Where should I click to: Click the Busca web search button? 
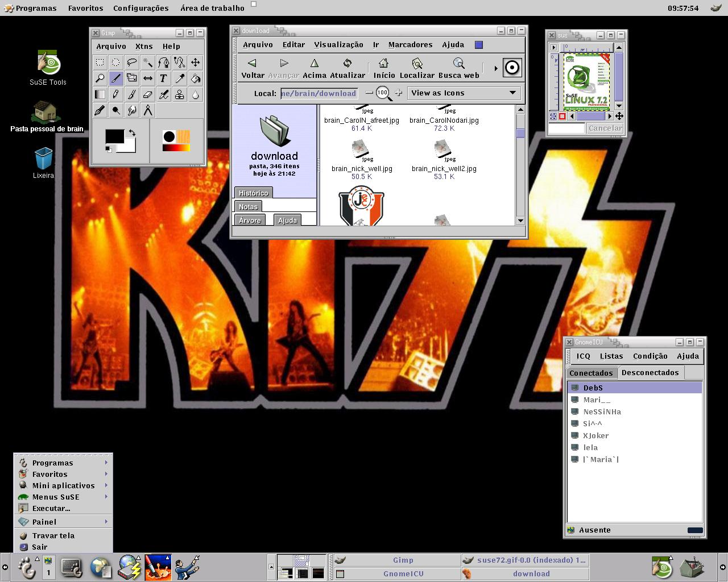click(458, 68)
